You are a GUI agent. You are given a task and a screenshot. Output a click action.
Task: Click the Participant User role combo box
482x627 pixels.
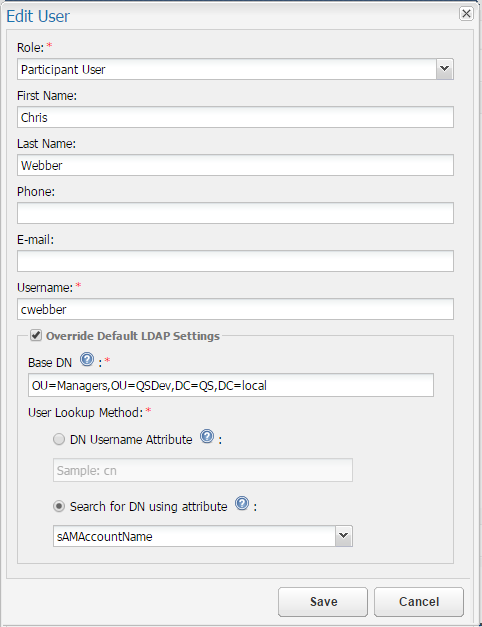(x=235, y=69)
